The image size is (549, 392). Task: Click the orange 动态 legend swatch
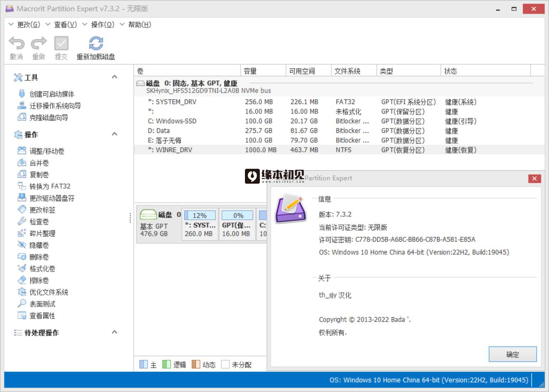pos(196,364)
